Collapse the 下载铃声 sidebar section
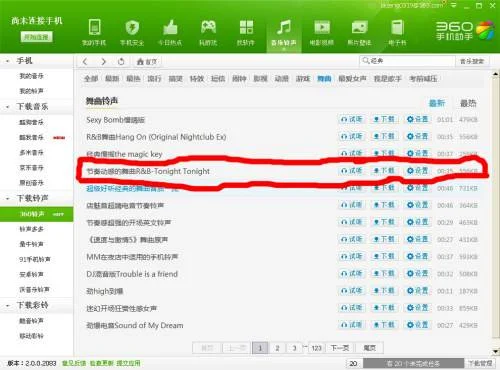 pos(7,199)
